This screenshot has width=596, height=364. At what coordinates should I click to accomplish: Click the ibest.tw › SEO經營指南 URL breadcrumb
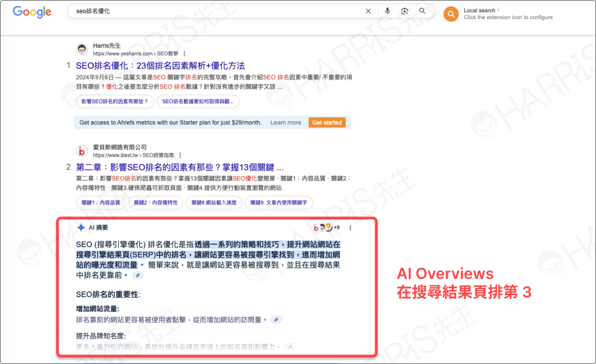[x=134, y=155]
